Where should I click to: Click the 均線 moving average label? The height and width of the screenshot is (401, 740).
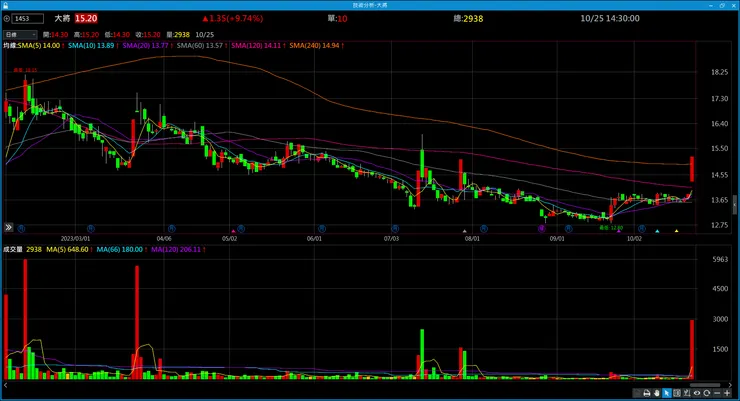point(10,45)
